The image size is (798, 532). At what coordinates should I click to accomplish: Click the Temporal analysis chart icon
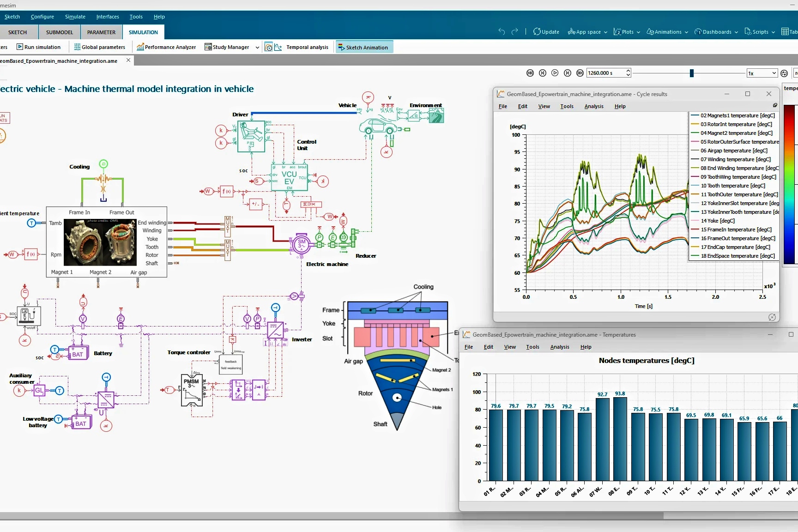click(278, 47)
